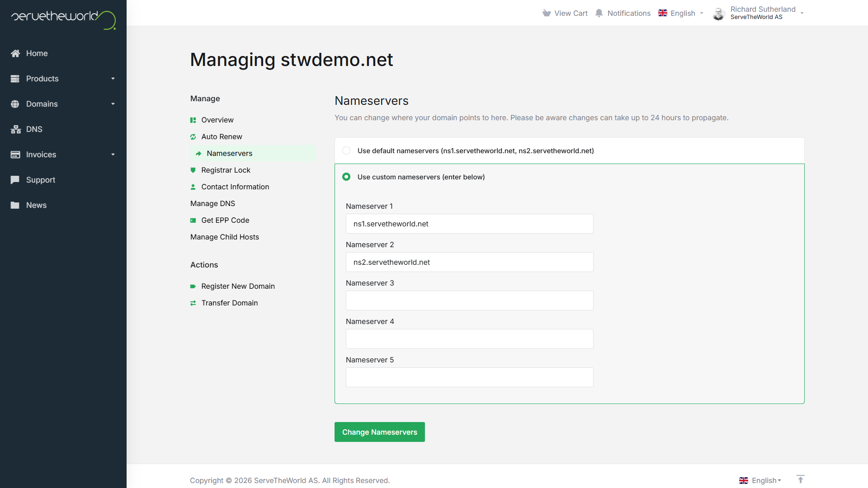The width and height of the screenshot is (868, 488).
Task: Click the Nameserver 2 input field
Action: (470, 262)
